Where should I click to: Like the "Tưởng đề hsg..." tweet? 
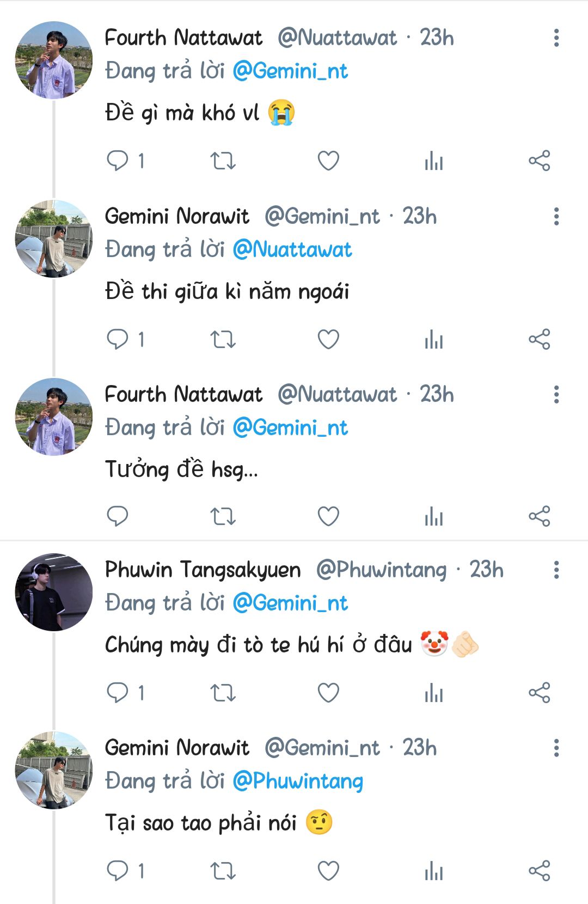pyautogui.click(x=328, y=516)
